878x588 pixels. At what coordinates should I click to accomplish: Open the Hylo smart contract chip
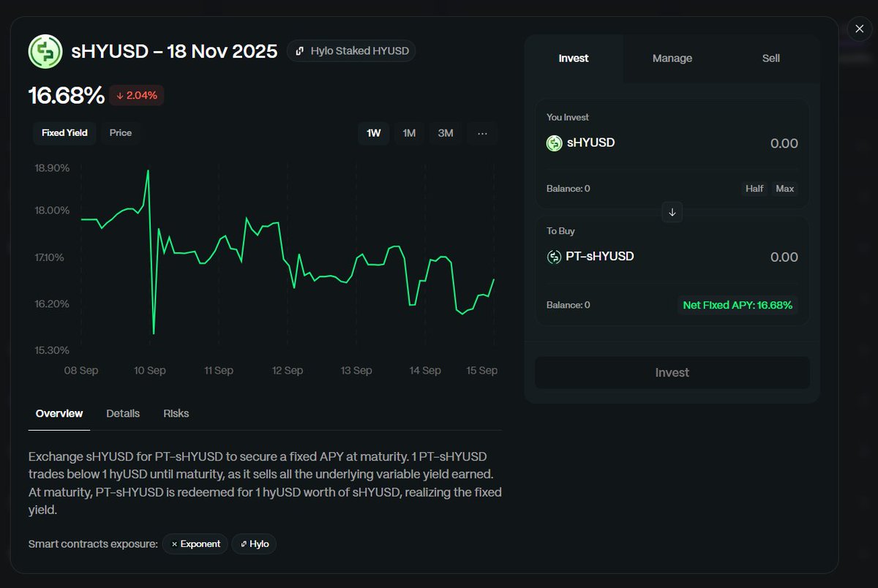coord(254,544)
